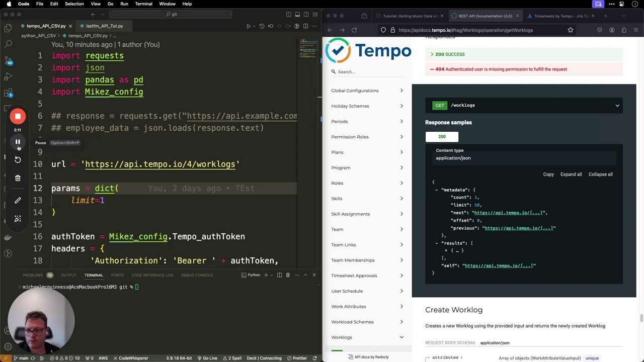
Task: Split the terminal
Action: [279, 275]
